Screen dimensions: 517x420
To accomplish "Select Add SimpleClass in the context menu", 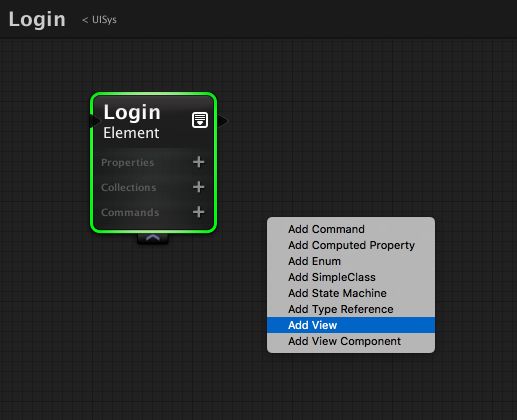I will click(x=351, y=277).
